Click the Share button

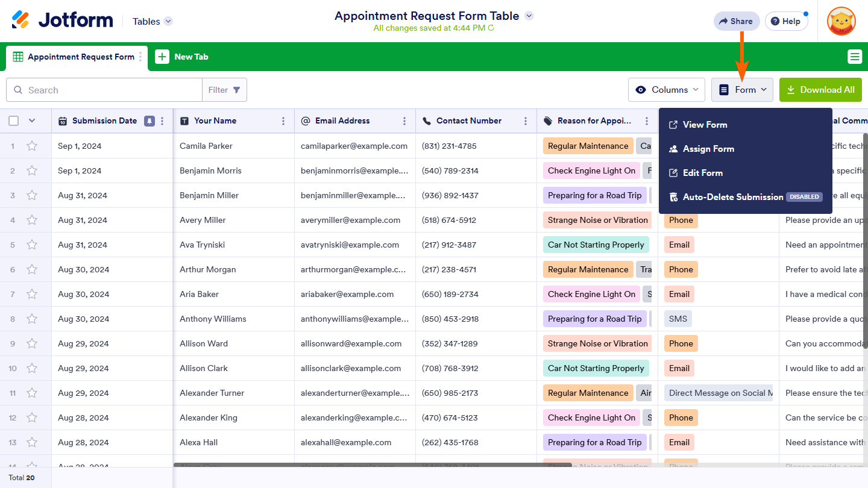click(735, 21)
